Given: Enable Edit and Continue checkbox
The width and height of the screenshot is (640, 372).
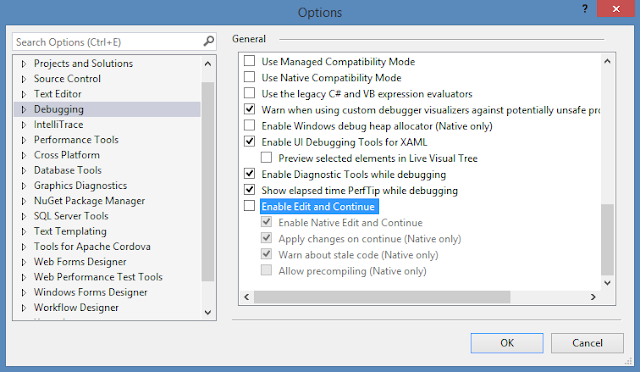Looking at the screenshot, I should pos(249,206).
